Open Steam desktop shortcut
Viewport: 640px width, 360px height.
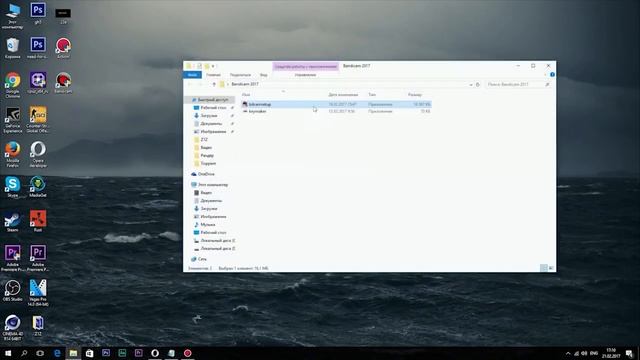click(13, 222)
